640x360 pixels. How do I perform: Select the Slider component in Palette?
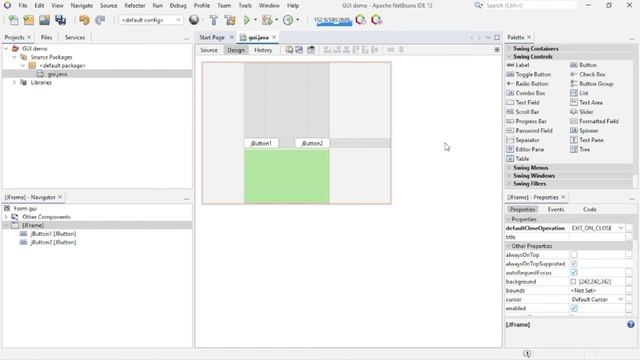(x=586, y=112)
